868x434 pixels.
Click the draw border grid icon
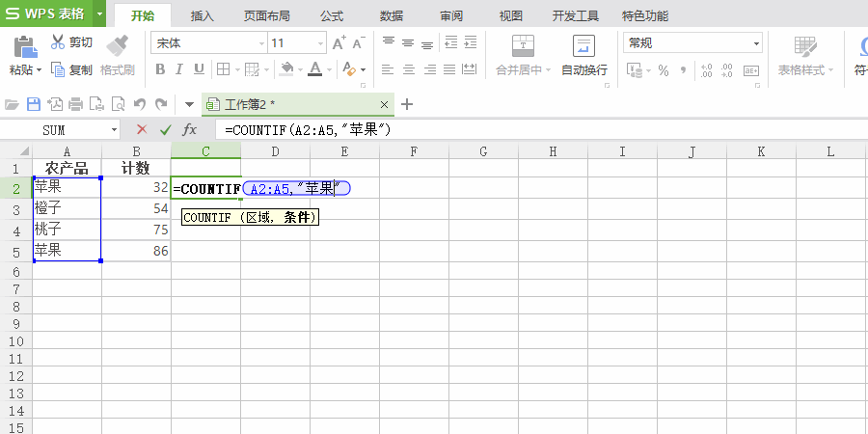pyautogui.click(x=252, y=69)
